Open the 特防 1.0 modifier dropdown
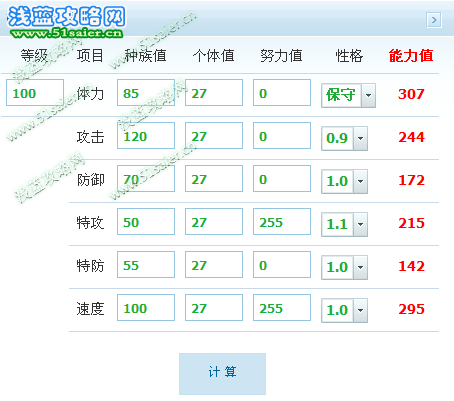 (x=344, y=267)
